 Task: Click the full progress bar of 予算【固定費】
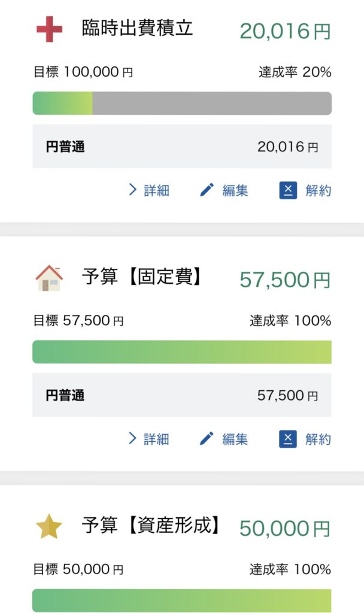tap(182, 352)
